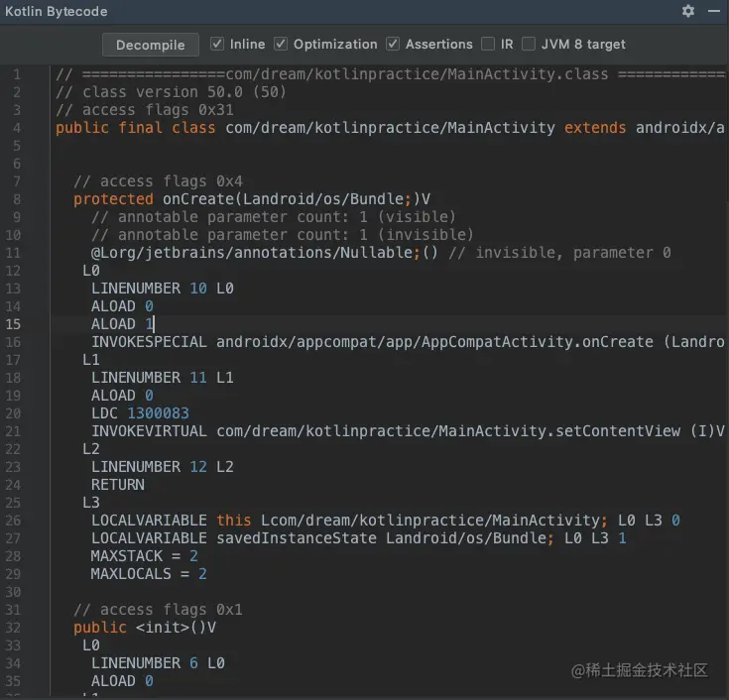Click the 'MAXSTACK = 2' line
Screen dimensions: 729x700
click(x=144, y=556)
